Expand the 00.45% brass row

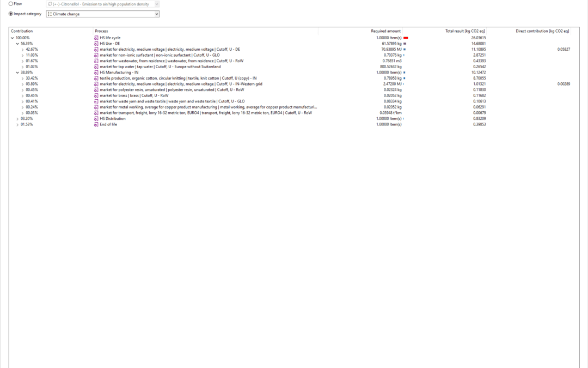[22, 96]
